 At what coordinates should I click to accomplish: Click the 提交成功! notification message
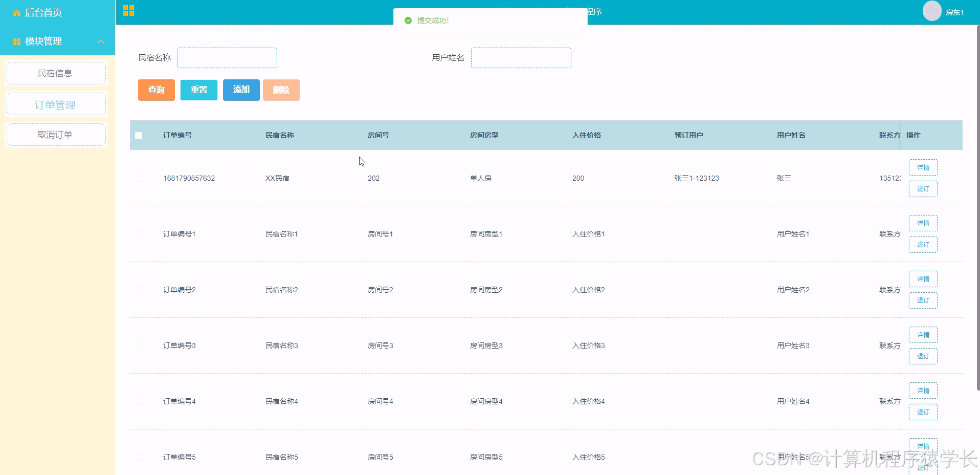pos(433,20)
